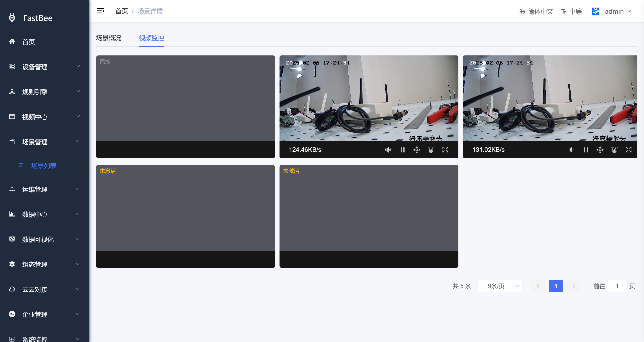
Task: Click the 场景管理 sidebar icon
Action: [x=12, y=142]
